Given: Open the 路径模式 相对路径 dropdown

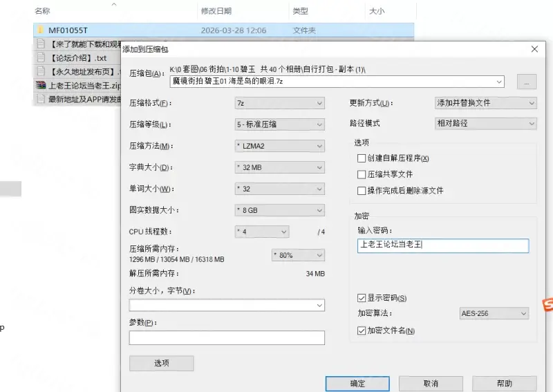Looking at the screenshot, I should (486, 124).
